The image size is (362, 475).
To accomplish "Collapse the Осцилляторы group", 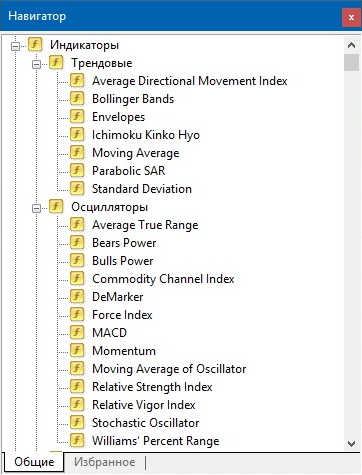I will coord(36,208).
